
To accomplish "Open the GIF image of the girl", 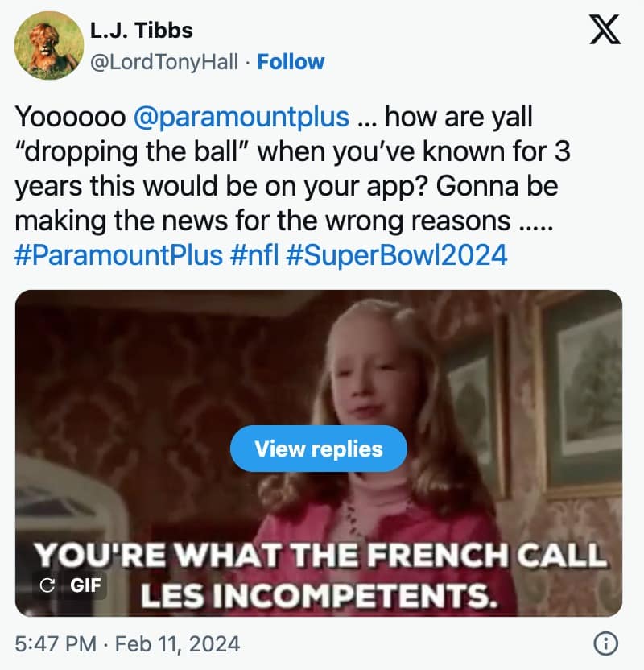I will click(x=319, y=453).
